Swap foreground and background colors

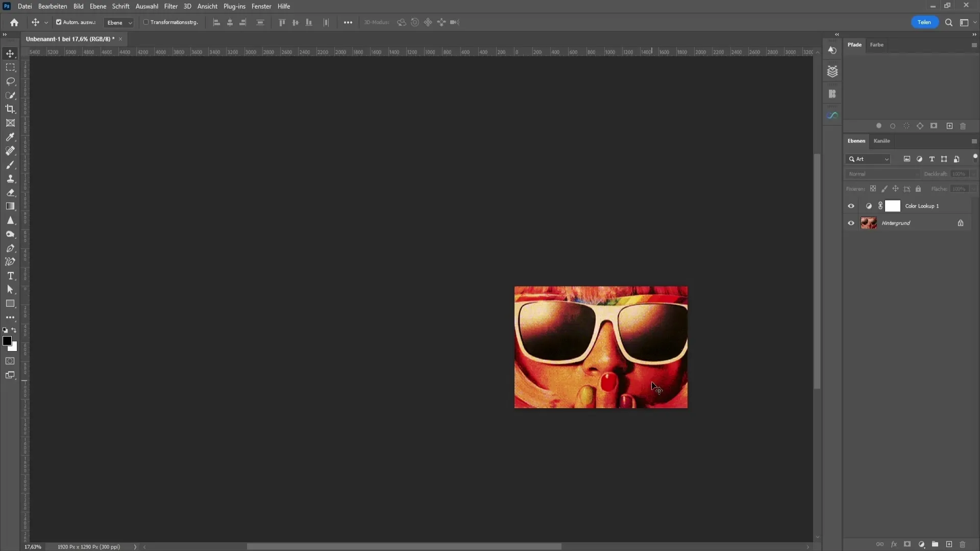click(14, 330)
